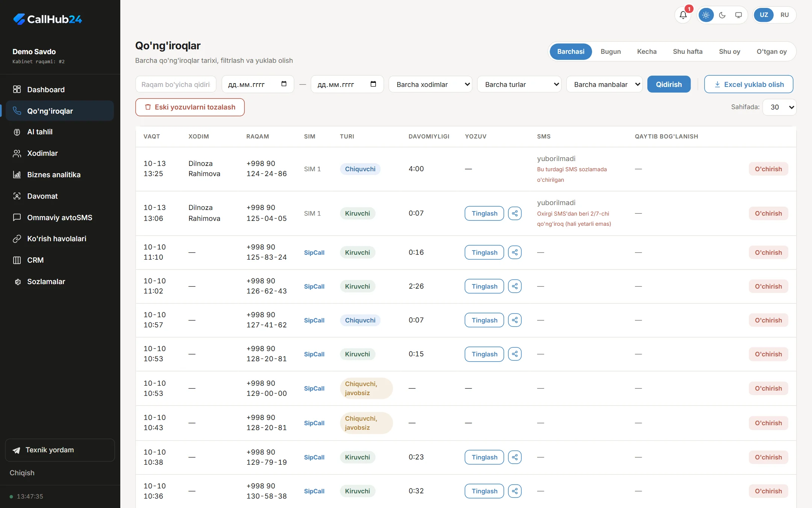Click Texnik yordam telegram icon
The width and height of the screenshot is (812, 508).
point(17,450)
